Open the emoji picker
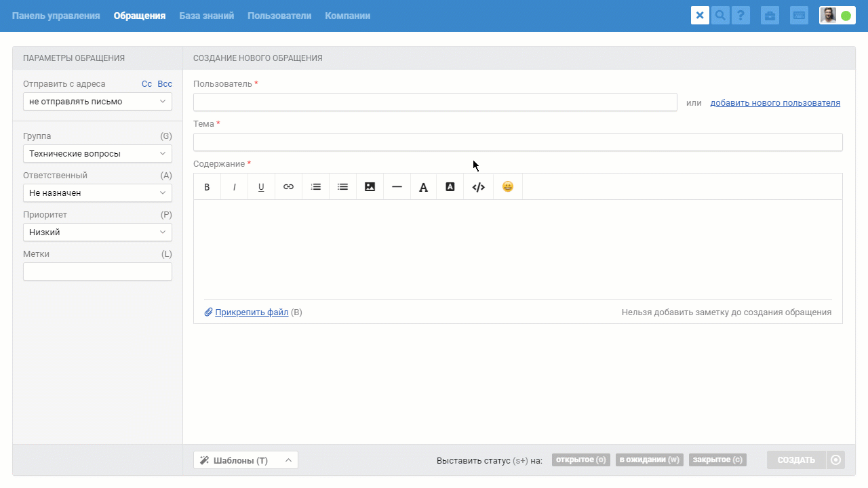The height and width of the screenshot is (488, 868). coord(508,187)
